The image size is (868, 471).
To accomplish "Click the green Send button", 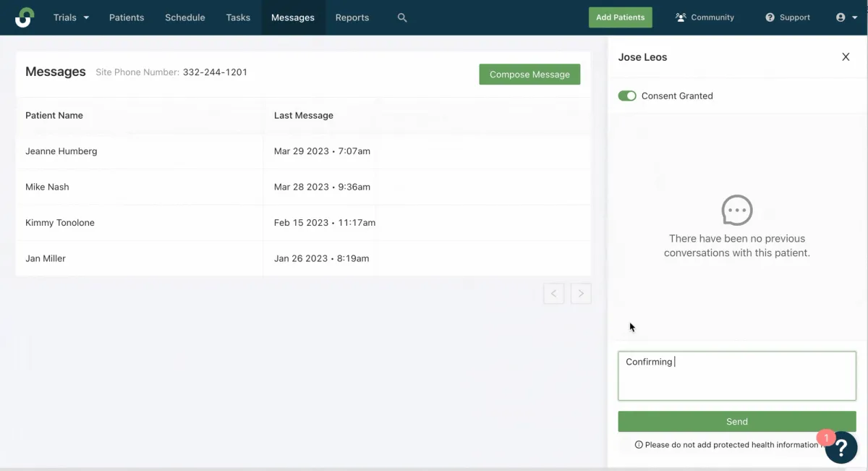I will (x=736, y=422).
